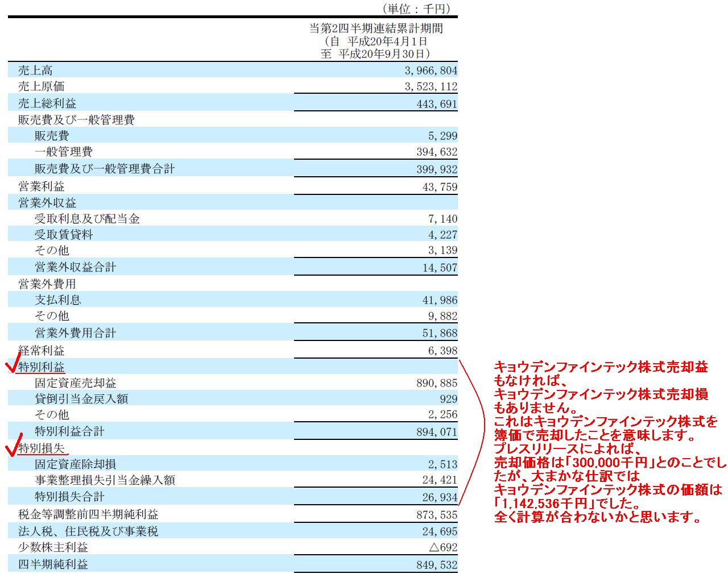
Task: Click the '支払利息' row label
Action: (x=57, y=300)
